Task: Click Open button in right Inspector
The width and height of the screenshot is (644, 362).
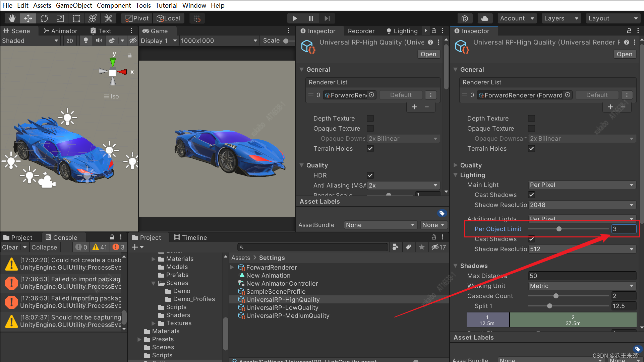Action: point(624,54)
